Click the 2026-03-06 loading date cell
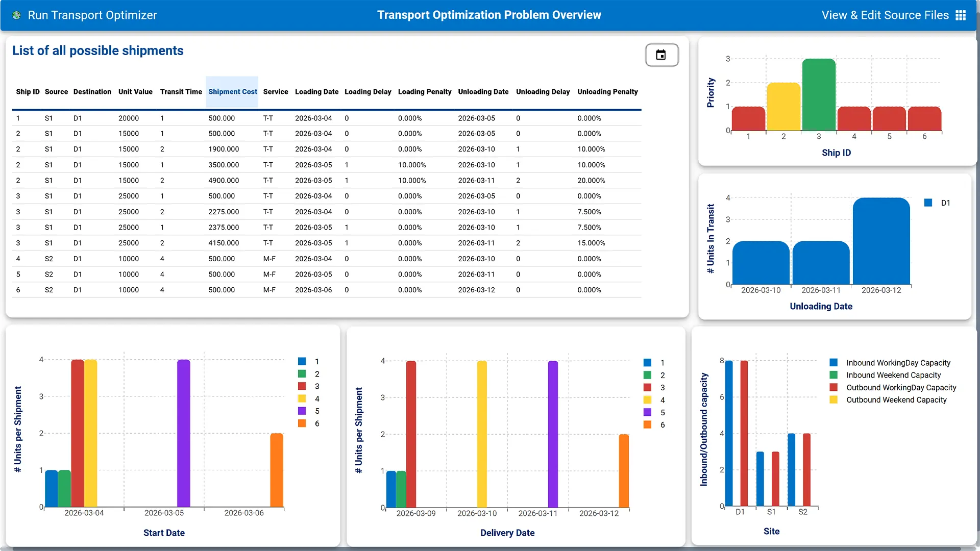Image resolution: width=980 pixels, height=551 pixels. click(x=313, y=290)
